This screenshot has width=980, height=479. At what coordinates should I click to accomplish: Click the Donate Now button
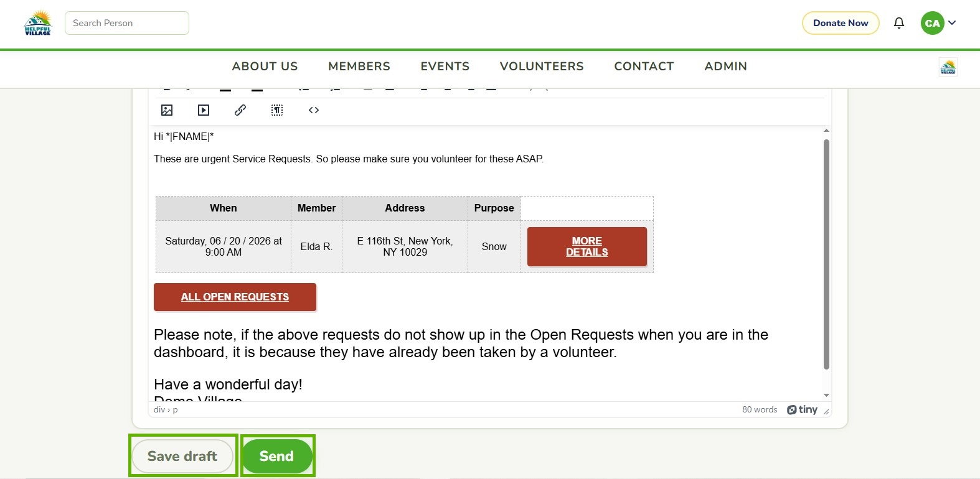point(841,23)
